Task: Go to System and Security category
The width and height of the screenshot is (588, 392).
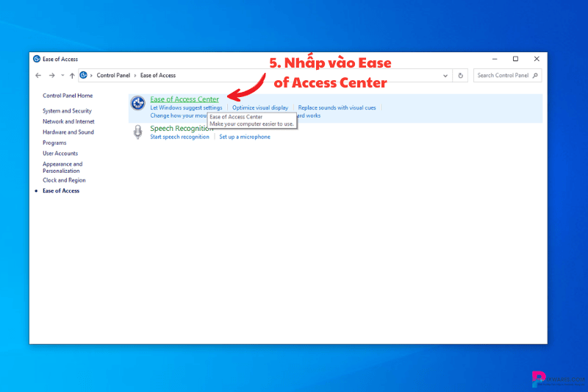Action: pos(67,111)
